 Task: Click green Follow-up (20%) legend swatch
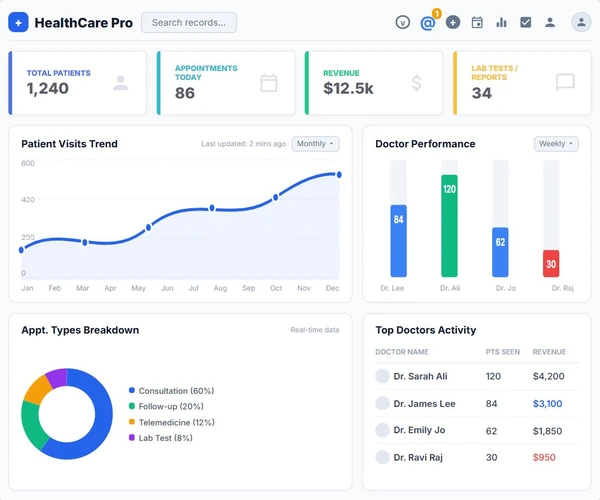[x=132, y=406]
